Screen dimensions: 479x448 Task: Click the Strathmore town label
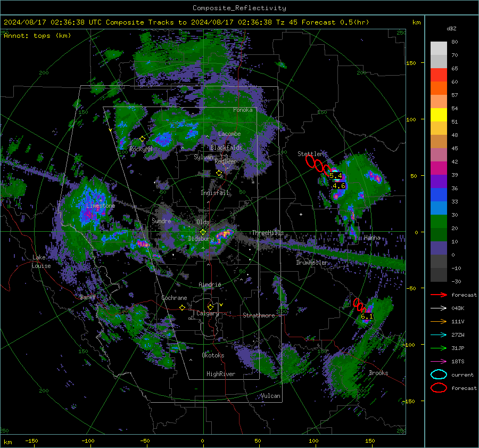[x=259, y=315]
